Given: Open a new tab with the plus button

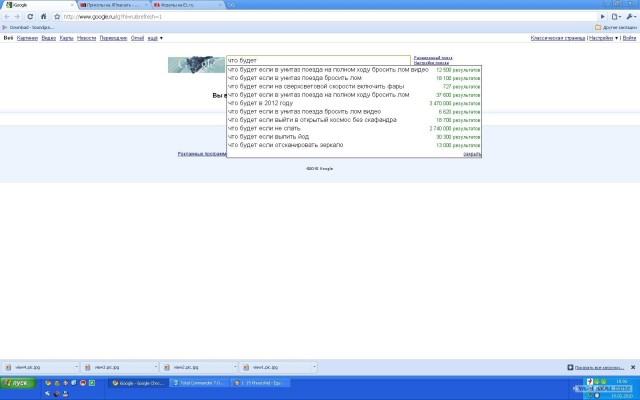Looking at the screenshot, I should (231, 5).
